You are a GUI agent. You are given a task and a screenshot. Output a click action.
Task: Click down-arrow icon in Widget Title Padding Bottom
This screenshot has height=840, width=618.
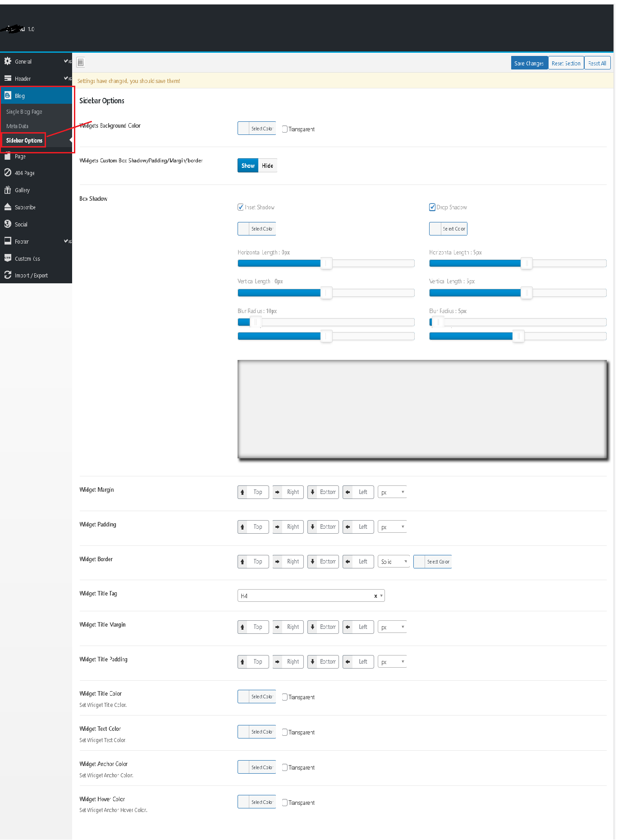[312, 662]
